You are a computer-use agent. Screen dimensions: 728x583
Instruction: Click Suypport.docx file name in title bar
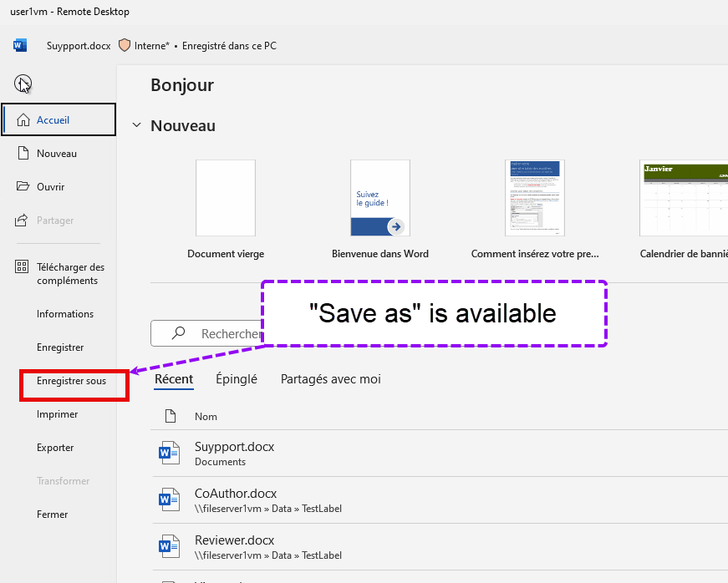point(79,45)
